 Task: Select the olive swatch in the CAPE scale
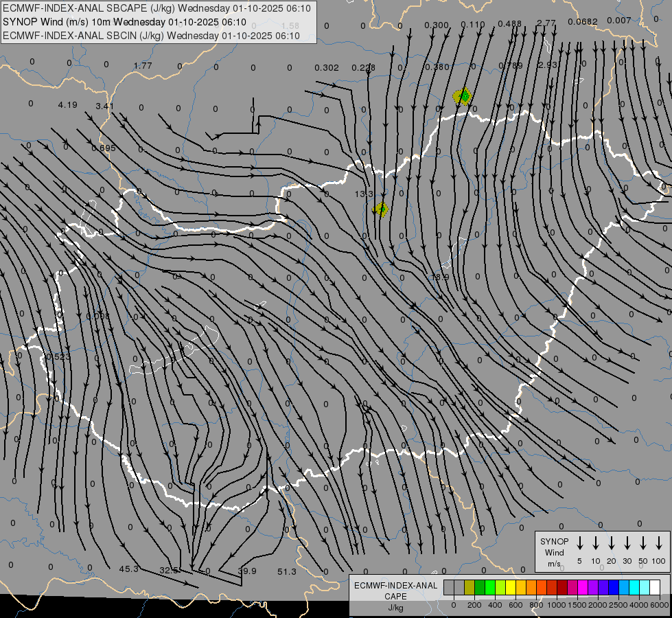point(470,587)
